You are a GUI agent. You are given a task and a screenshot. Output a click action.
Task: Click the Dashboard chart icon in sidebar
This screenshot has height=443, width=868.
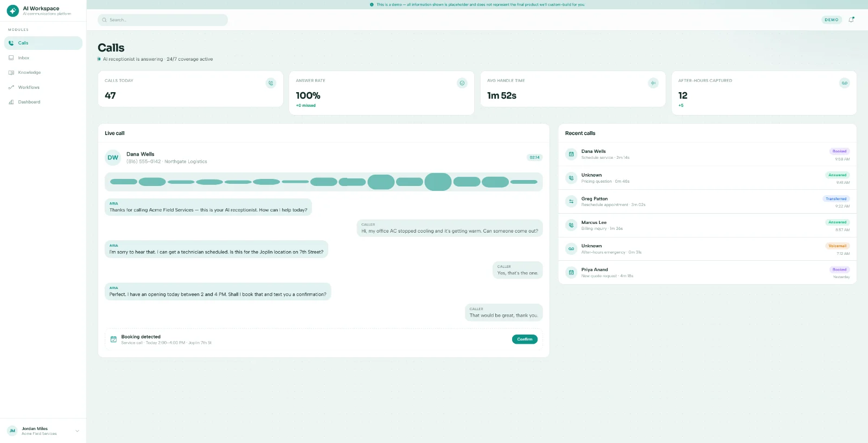pyautogui.click(x=11, y=102)
